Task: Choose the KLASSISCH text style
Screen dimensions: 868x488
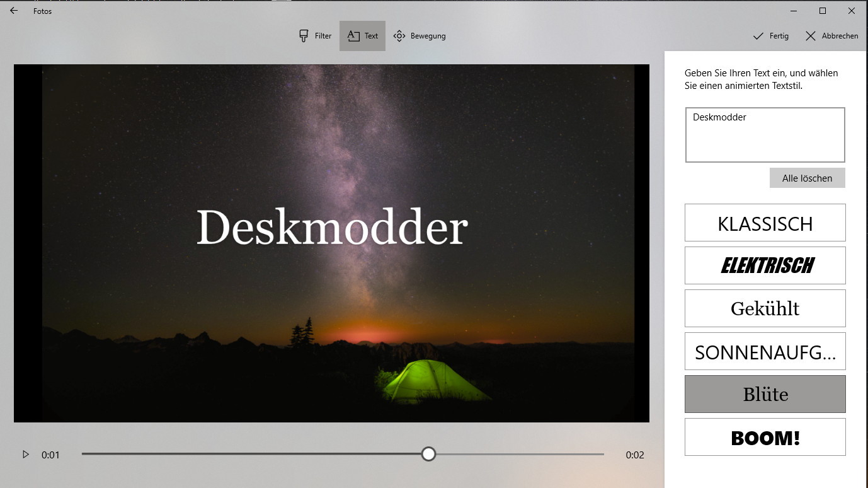Action: [x=765, y=223]
